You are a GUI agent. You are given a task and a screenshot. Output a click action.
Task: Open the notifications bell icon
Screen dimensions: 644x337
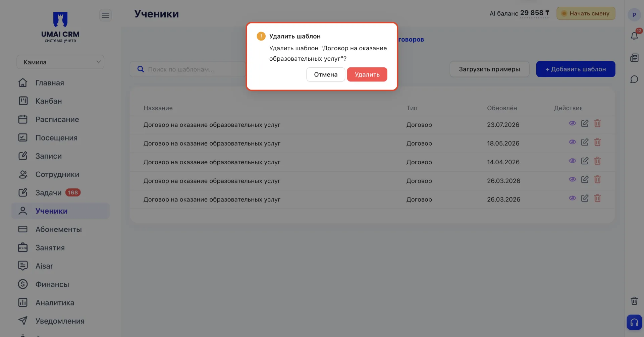pos(634,36)
